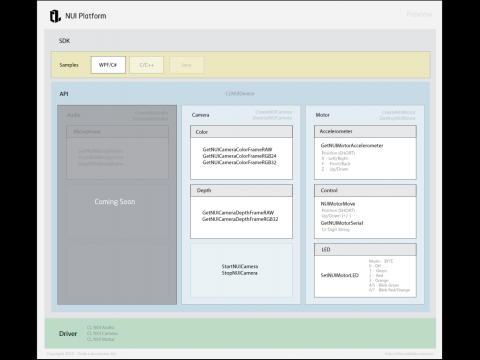Viewport: 480px width, 360px height.
Task: Select the Java samples button
Action: click(x=187, y=65)
